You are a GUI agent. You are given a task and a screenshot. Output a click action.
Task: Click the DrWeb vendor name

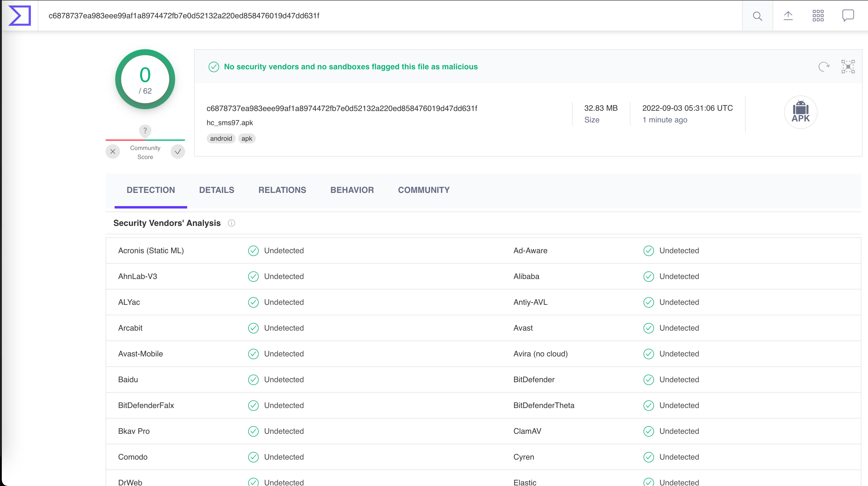click(x=130, y=482)
